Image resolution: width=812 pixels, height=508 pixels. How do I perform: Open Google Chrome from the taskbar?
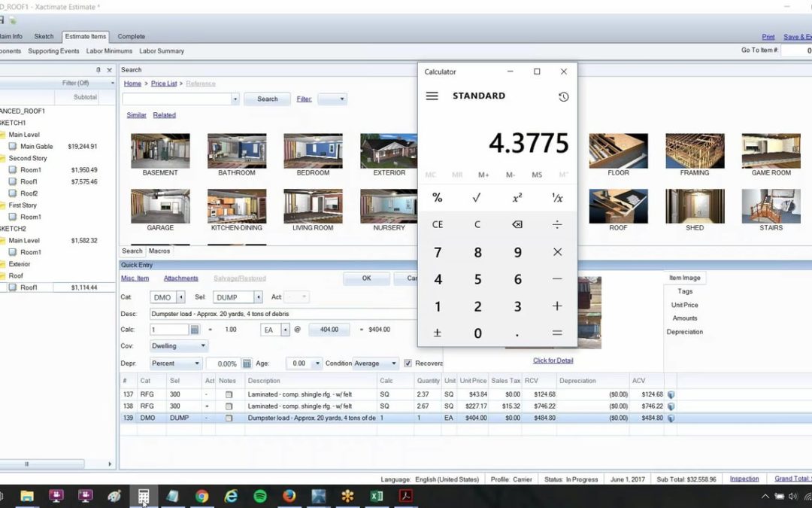202,496
